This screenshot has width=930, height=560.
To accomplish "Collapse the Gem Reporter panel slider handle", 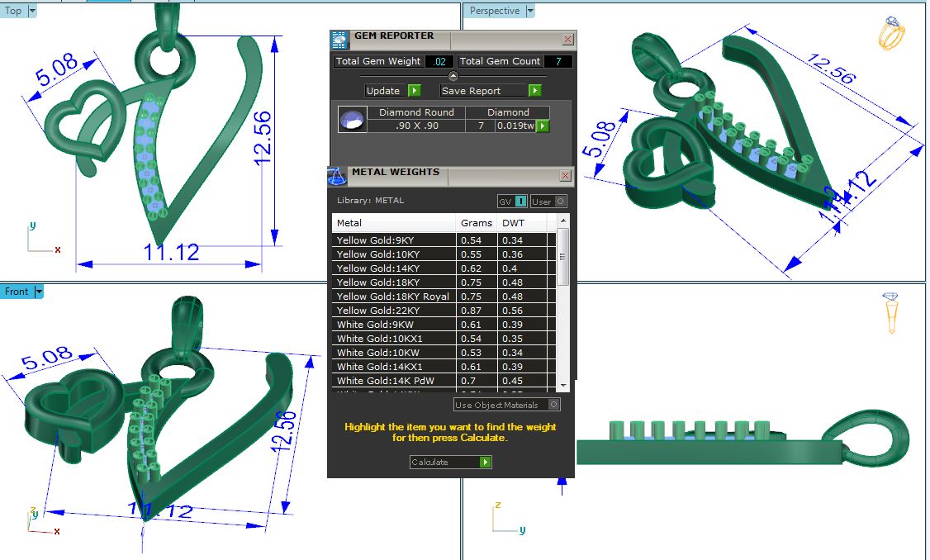I will click(453, 76).
